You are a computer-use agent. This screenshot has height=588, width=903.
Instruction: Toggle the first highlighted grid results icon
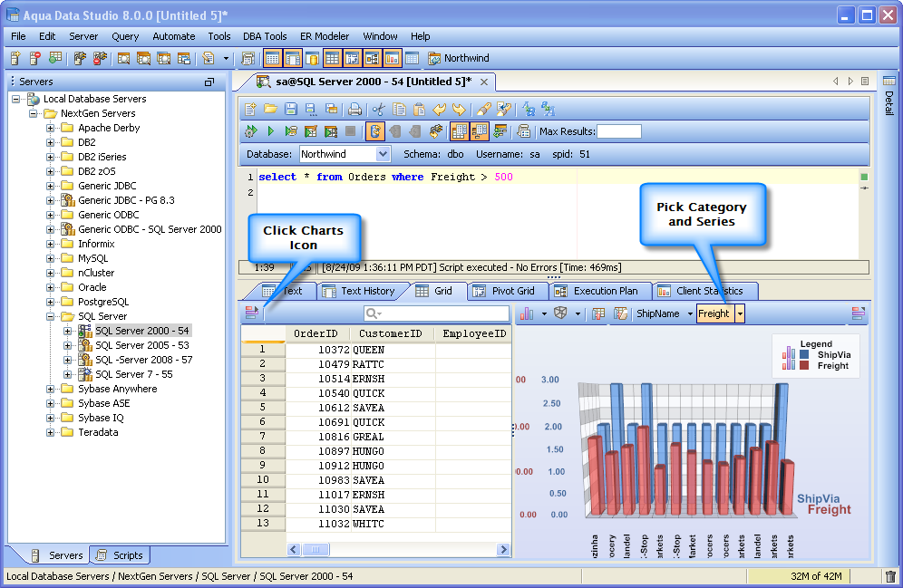coord(459,131)
